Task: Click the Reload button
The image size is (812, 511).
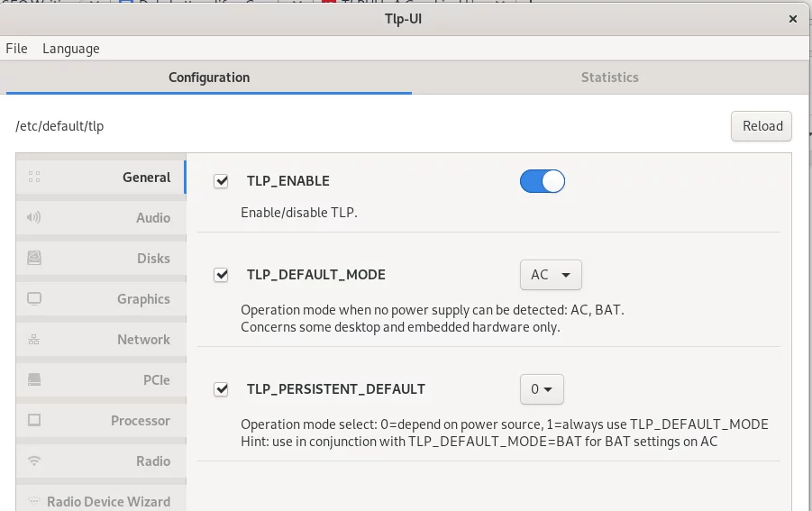Action: pos(762,126)
